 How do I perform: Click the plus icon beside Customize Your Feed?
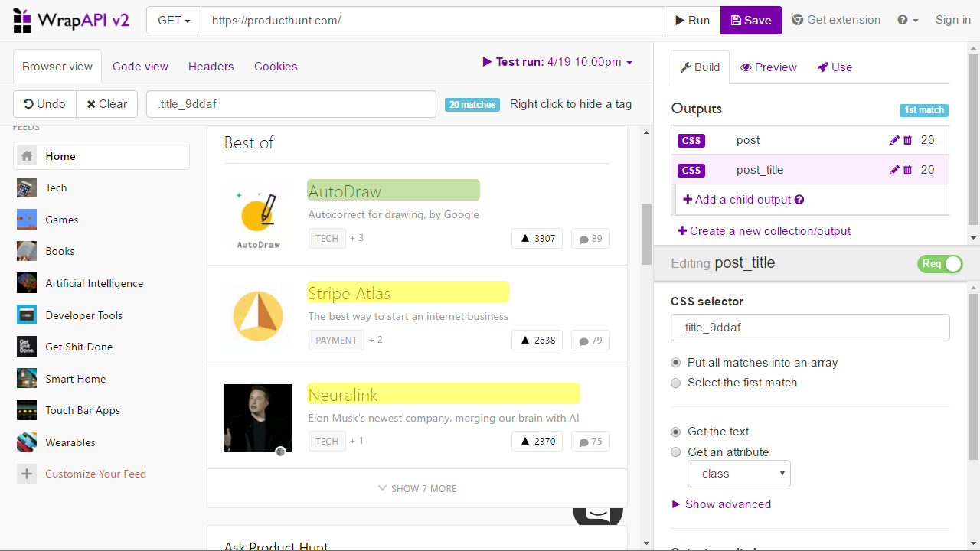coord(27,474)
